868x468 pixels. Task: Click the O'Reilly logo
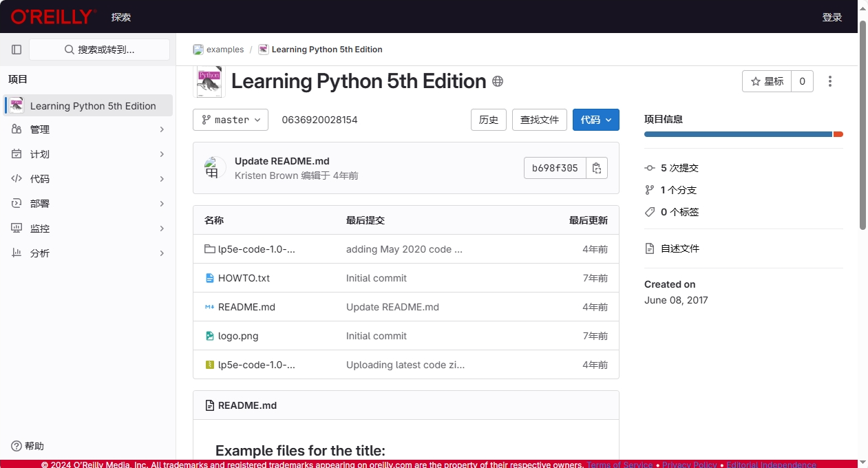53,17
